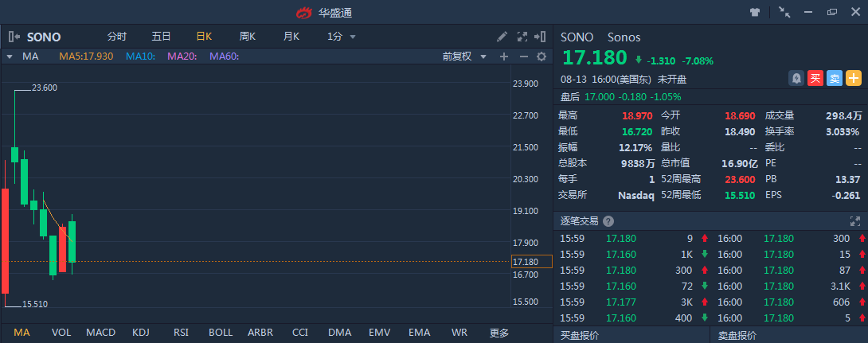This screenshot has width=868, height=343.
Task: Select the MACD indicator
Action: click(x=101, y=332)
